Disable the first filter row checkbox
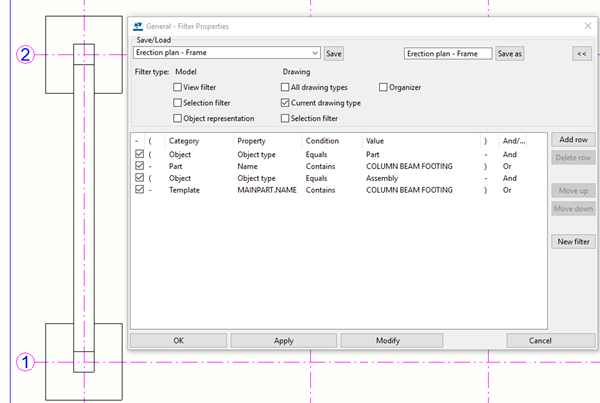Viewport: 600px width, 403px height. pyautogui.click(x=138, y=155)
